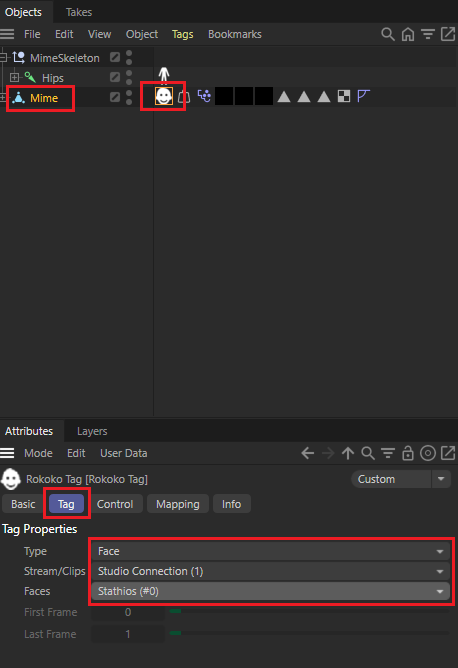Click the home icon in Object Manager
458x668 pixels.
408,34
